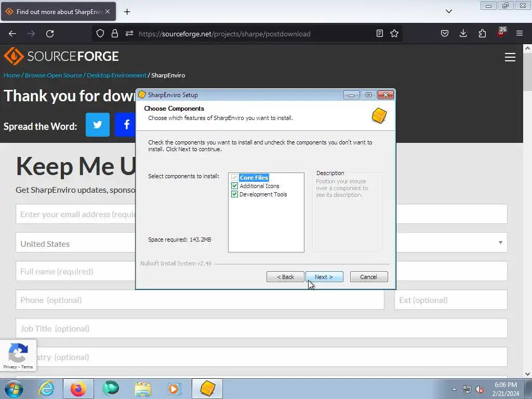Show hidden system tray icons
532x399 pixels.
click(x=454, y=389)
